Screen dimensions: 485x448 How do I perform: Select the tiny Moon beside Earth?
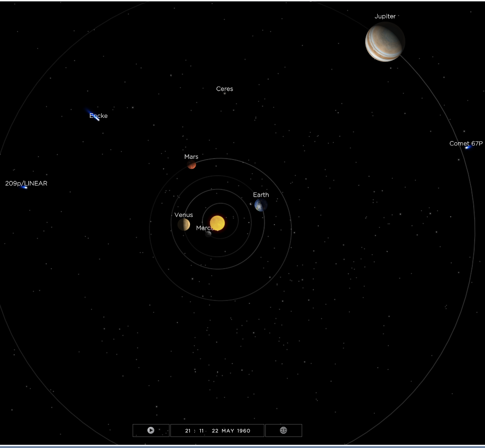click(x=251, y=204)
